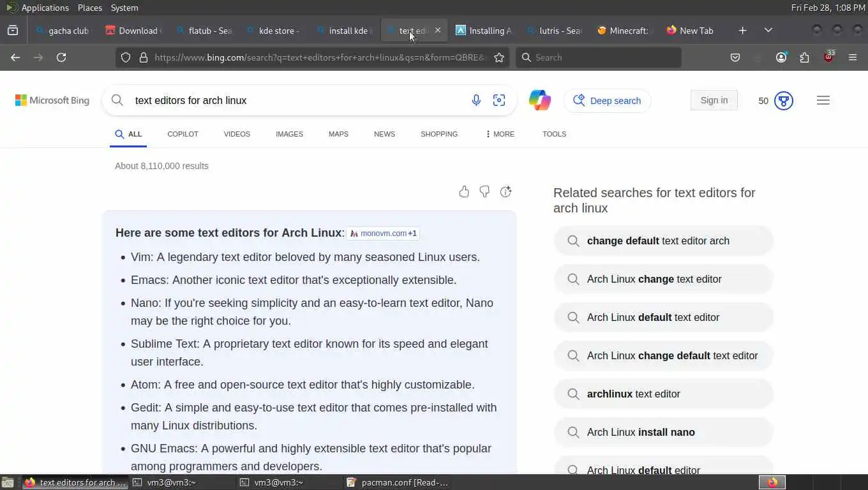Viewport: 868px width, 490px height.
Task: Select the ALL results tab
Action: [128, 134]
